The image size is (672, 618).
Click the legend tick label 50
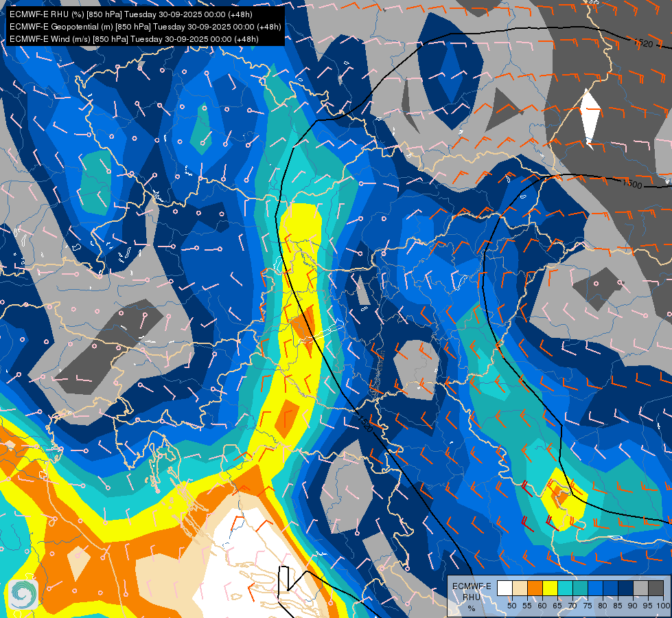click(511, 606)
